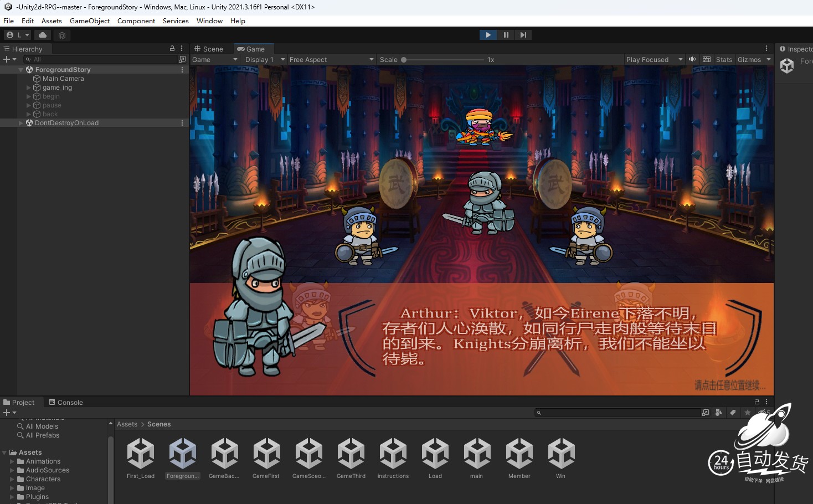Open the Unity cloud services icon
The image size is (813, 504).
(x=43, y=35)
